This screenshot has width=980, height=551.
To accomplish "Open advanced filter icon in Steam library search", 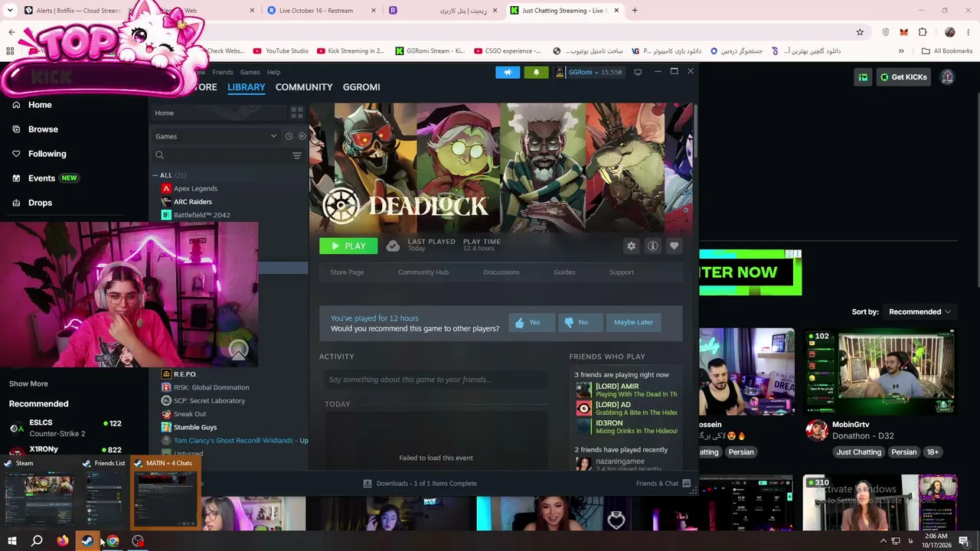I will (x=297, y=155).
